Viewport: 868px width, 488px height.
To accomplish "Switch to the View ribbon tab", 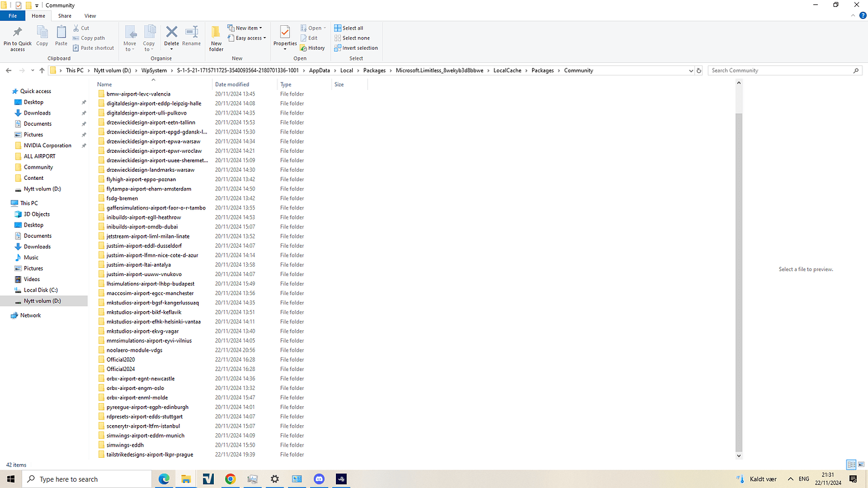I will click(90, 16).
